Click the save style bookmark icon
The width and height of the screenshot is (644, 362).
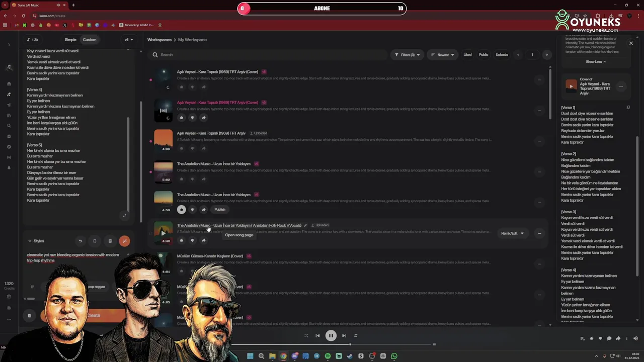[x=95, y=241]
